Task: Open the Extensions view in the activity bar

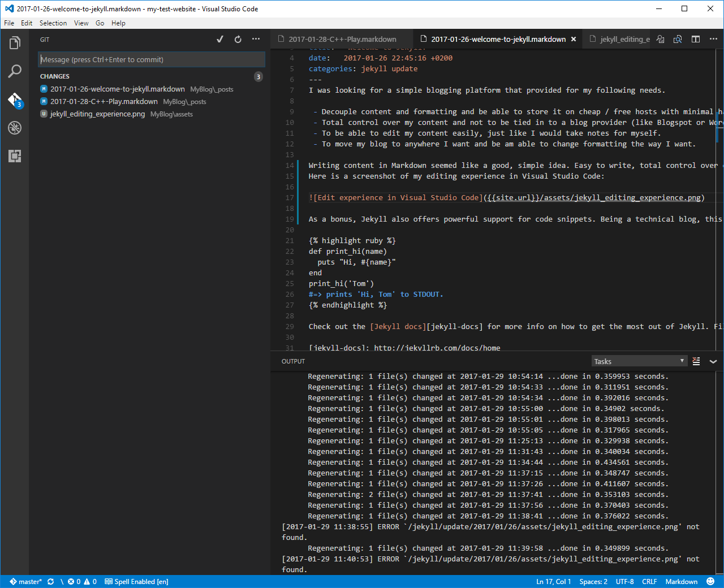Action: (x=15, y=156)
